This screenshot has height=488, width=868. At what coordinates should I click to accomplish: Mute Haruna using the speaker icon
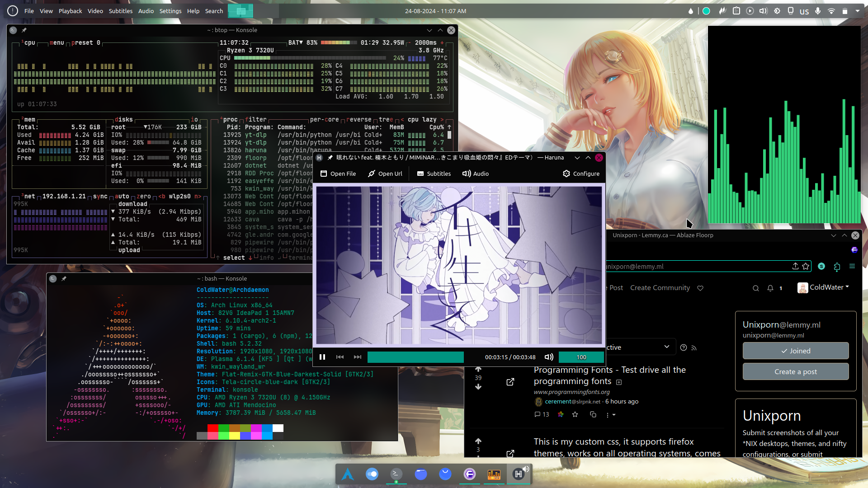(549, 357)
